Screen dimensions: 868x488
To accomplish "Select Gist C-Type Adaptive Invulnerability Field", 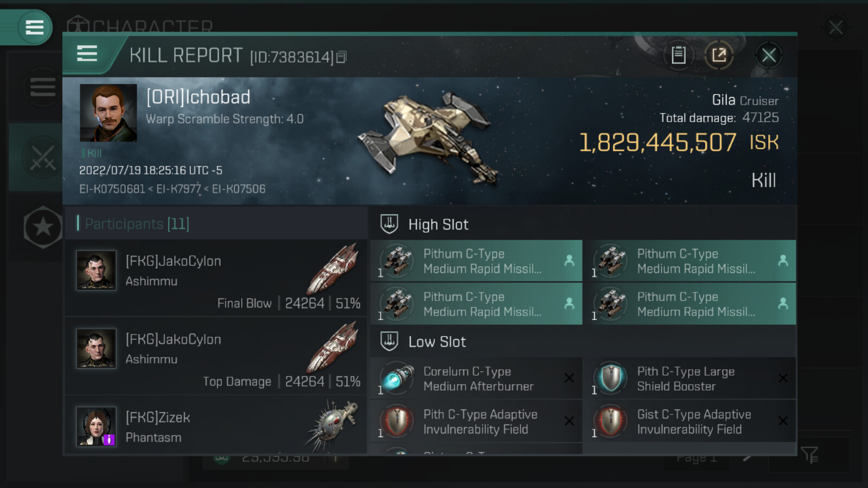I will click(693, 421).
